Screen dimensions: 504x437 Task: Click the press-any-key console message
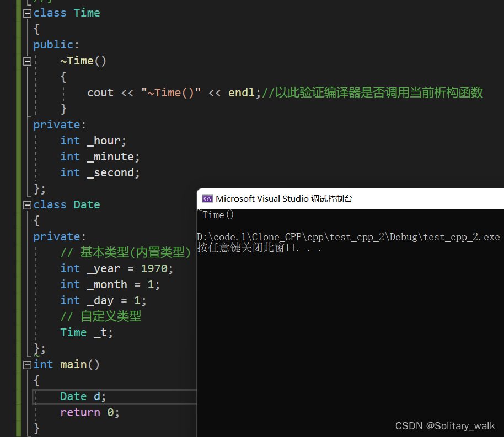tap(259, 248)
